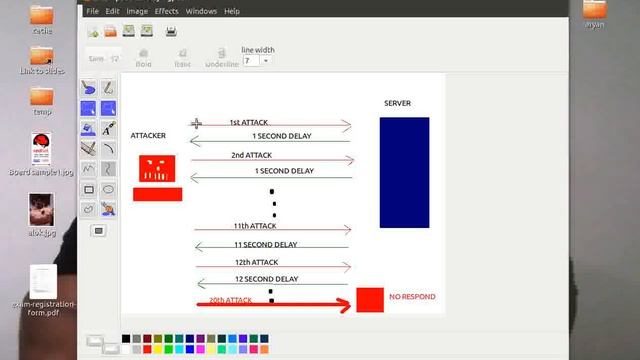Select the zigzag polyline tool

88,169
